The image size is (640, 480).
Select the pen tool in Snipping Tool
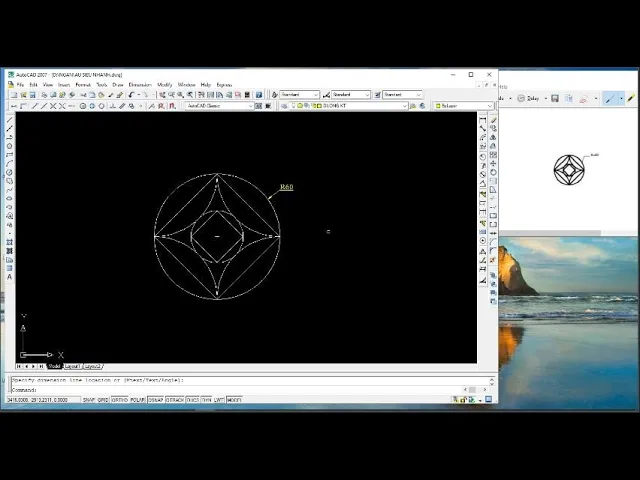click(611, 99)
